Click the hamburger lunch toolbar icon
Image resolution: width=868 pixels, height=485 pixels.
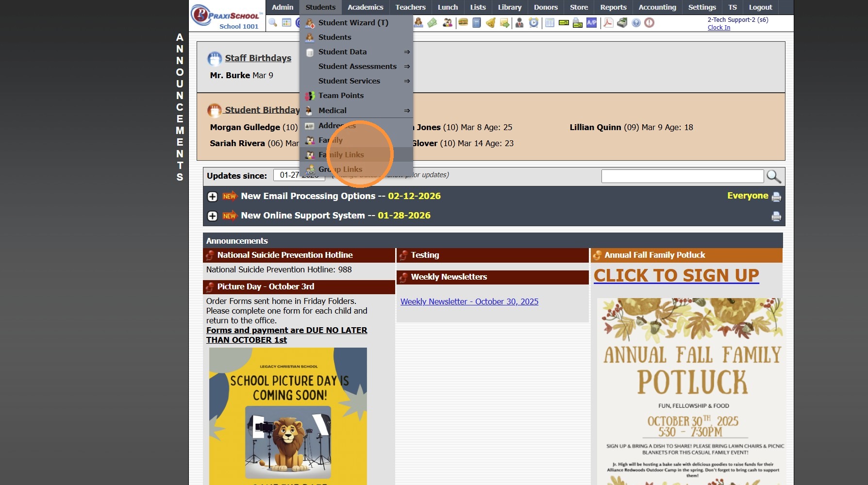coord(463,22)
